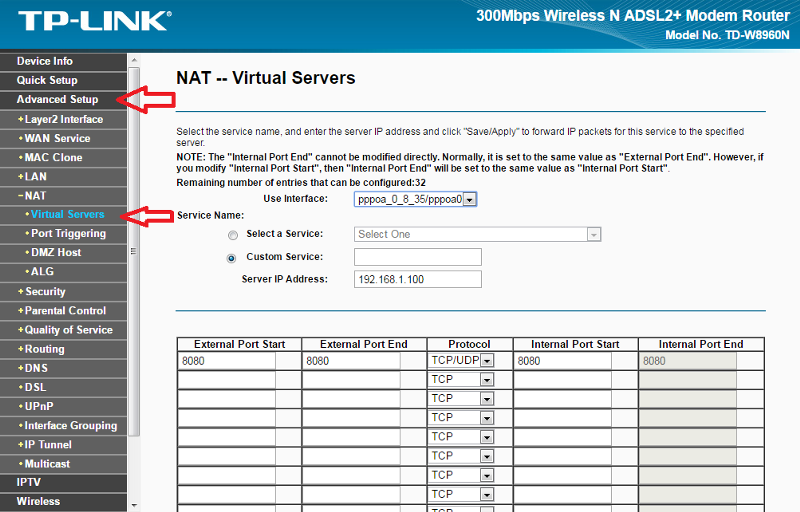Go to Port Triggering page
The width and height of the screenshot is (800, 512).
pyautogui.click(x=68, y=234)
